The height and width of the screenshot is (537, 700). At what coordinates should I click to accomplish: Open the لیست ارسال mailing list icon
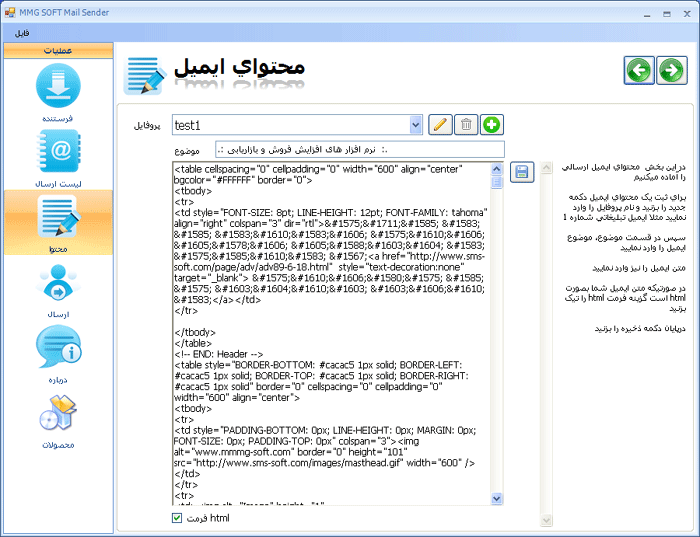(58, 151)
